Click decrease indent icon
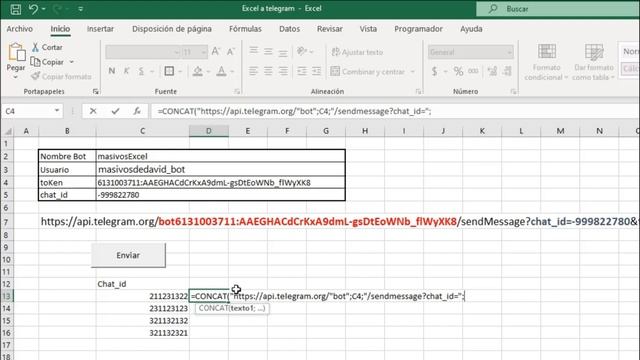The image size is (640, 360). (302, 71)
